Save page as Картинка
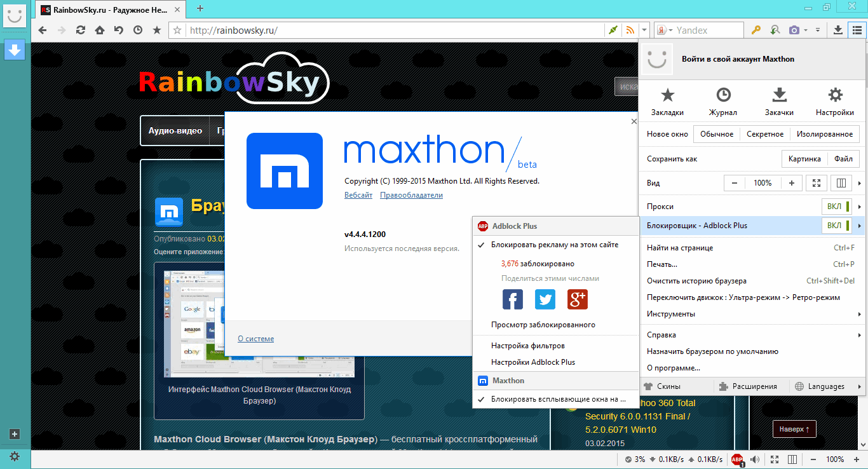The image size is (868, 469). click(x=804, y=159)
